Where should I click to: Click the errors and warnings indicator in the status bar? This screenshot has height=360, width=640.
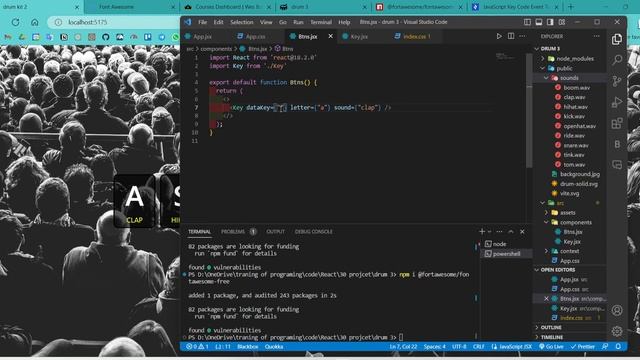tap(197, 347)
